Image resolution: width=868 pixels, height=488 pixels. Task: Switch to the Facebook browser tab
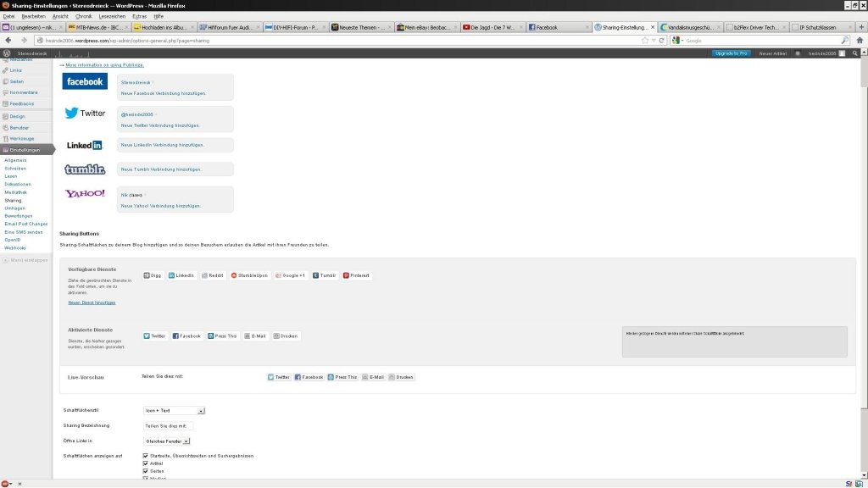[x=557, y=27]
